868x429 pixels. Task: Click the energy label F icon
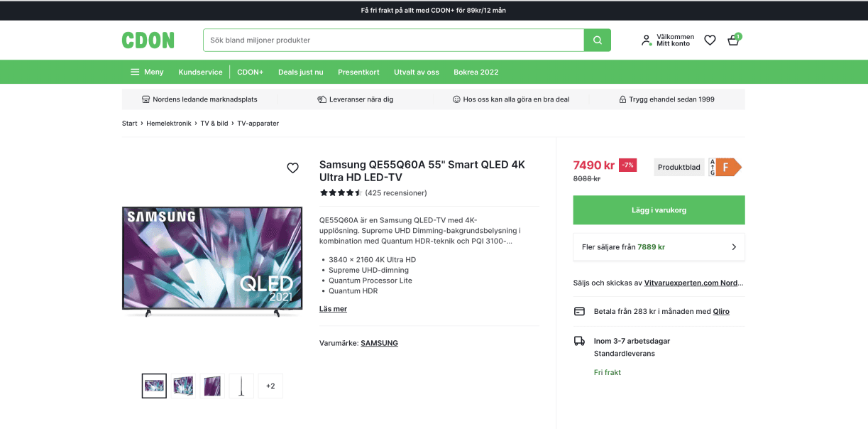click(x=725, y=167)
